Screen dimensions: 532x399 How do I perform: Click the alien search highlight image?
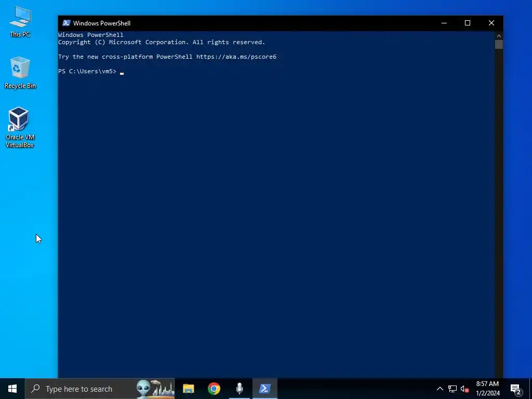tap(155, 389)
